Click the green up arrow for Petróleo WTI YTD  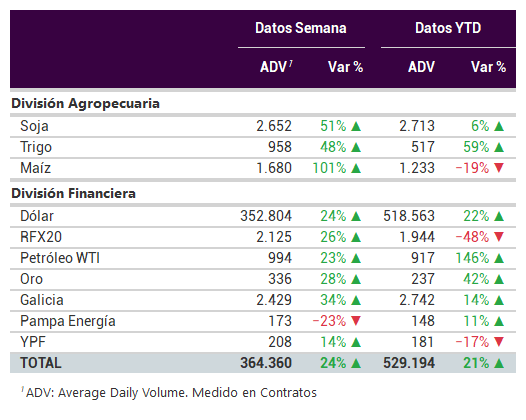[x=499, y=258]
